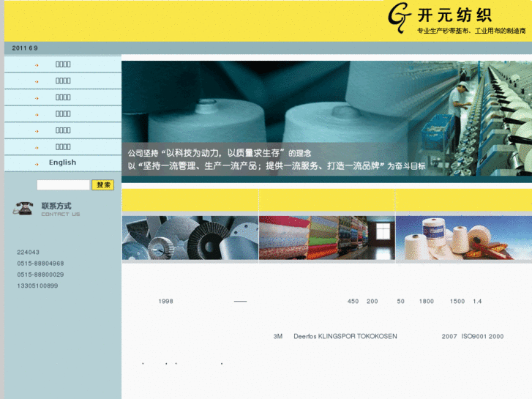
Task: Select mobile number 13305100899
Action: pos(37,286)
